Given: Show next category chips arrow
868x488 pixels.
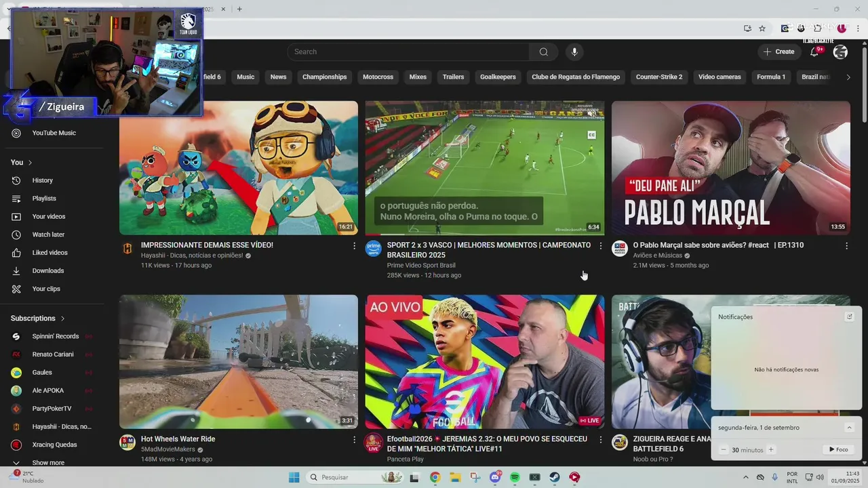Looking at the screenshot, I should click(x=848, y=77).
